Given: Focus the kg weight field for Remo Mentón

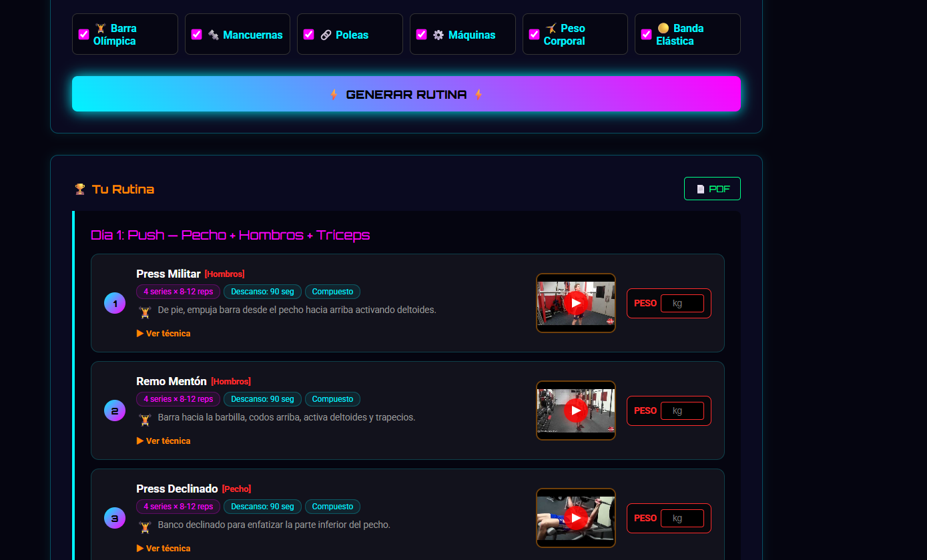Looking at the screenshot, I should coord(682,410).
